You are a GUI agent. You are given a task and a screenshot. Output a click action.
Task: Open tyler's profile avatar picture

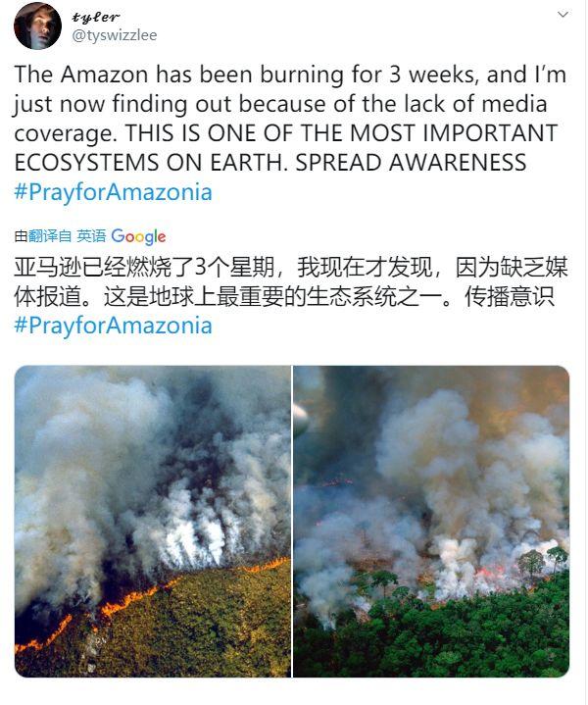pyautogui.click(x=38, y=25)
